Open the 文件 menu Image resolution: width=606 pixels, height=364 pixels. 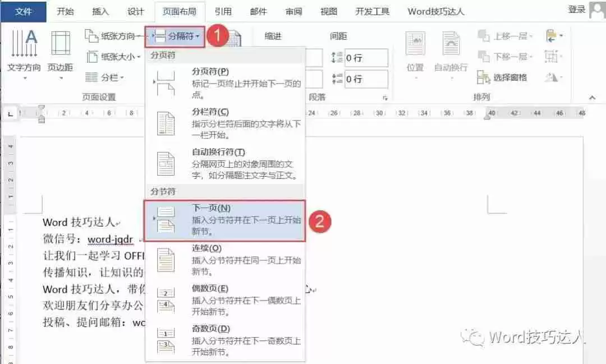click(24, 11)
